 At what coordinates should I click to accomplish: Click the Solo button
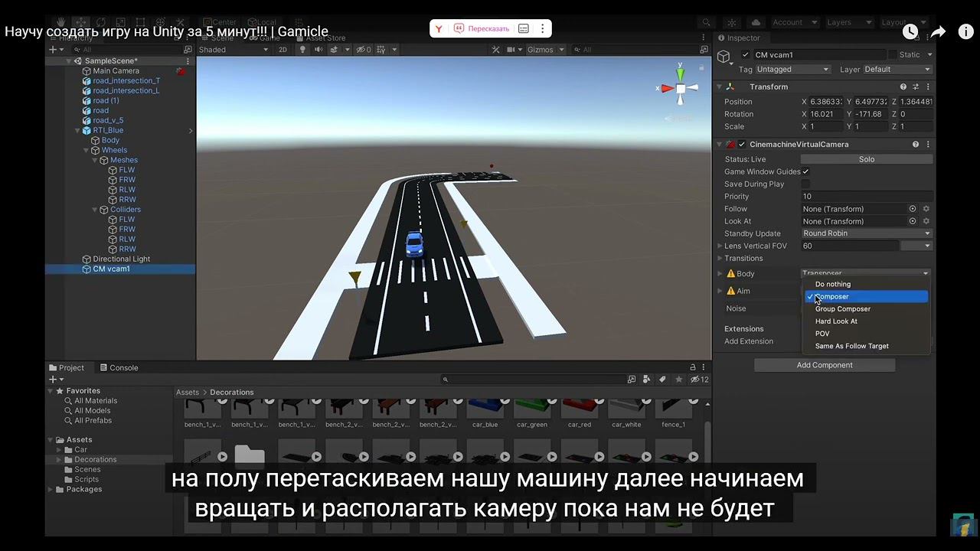[867, 159]
